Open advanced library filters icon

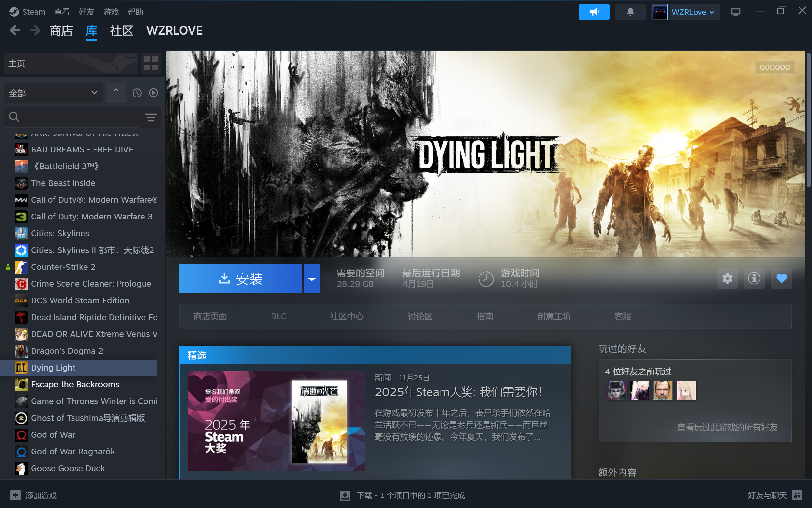point(151,117)
